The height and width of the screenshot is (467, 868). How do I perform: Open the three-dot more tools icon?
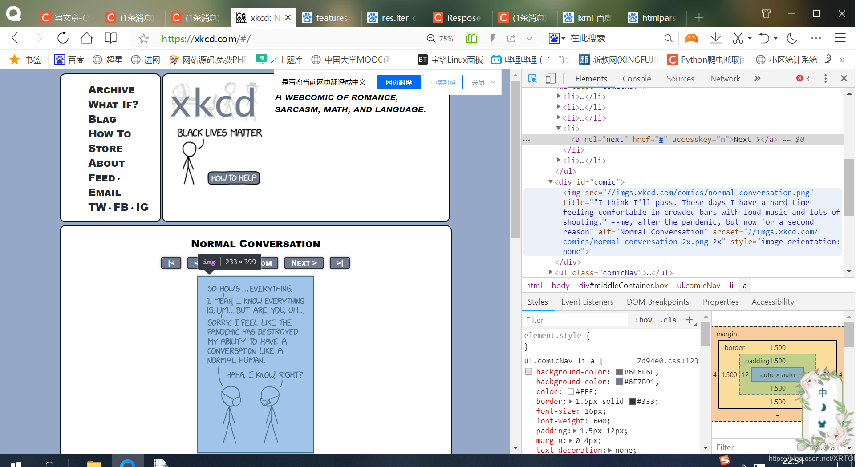816,38
